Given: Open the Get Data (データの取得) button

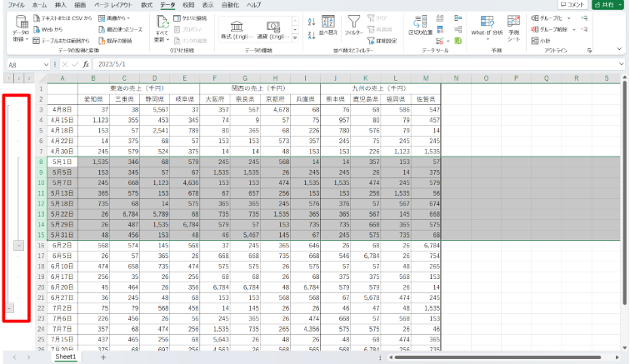Looking at the screenshot, I should 21,29.
